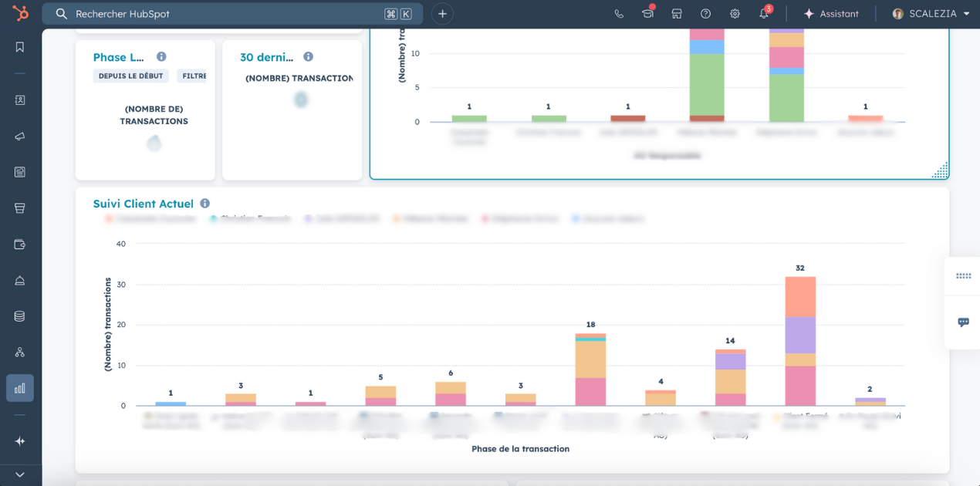Click the (NOMBRE DE) TRANSACTIONS label in Phase card
The width and height of the screenshot is (980, 486).
(x=154, y=115)
